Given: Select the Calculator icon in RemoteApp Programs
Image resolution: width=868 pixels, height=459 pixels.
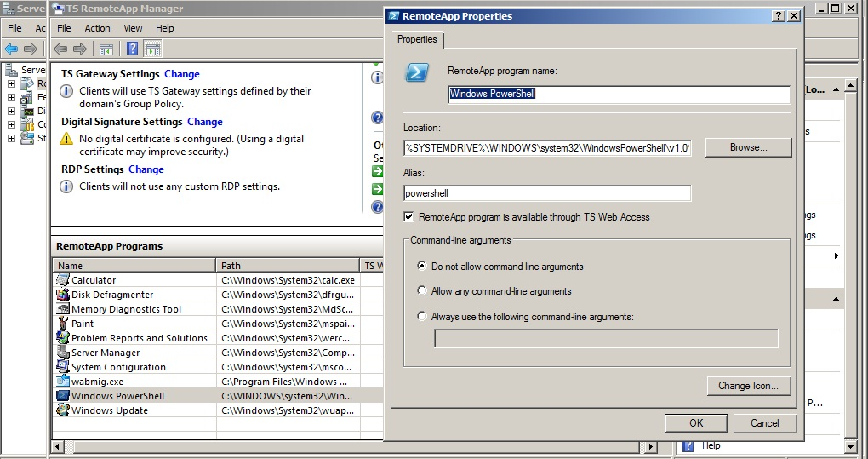Looking at the screenshot, I should pos(63,280).
